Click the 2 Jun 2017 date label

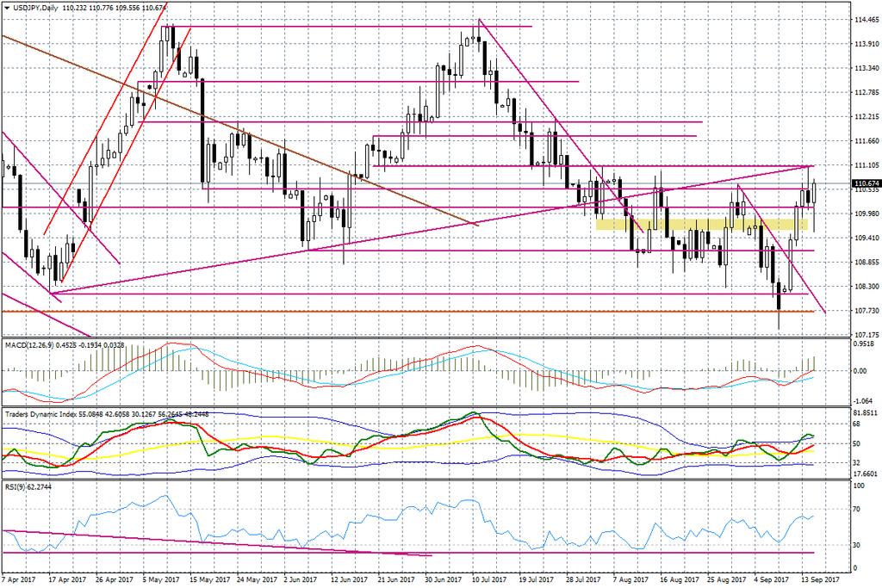click(x=301, y=579)
